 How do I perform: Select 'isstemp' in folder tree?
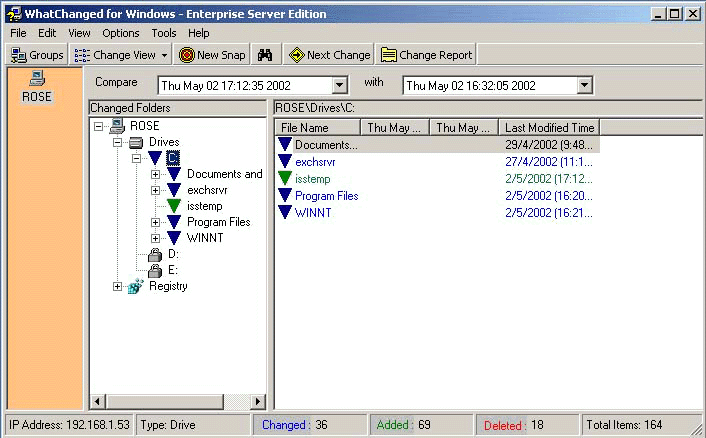(205, 206)
